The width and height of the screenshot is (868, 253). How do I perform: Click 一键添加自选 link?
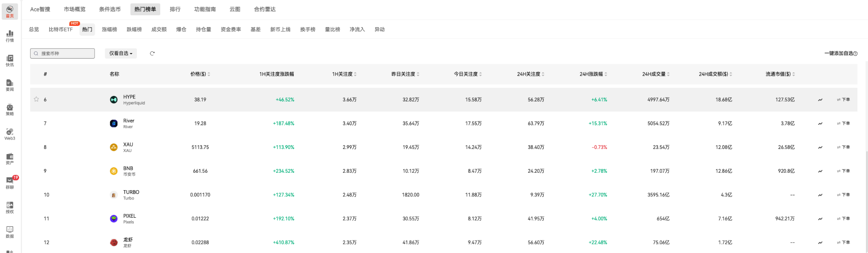click(x=840, y=53)
